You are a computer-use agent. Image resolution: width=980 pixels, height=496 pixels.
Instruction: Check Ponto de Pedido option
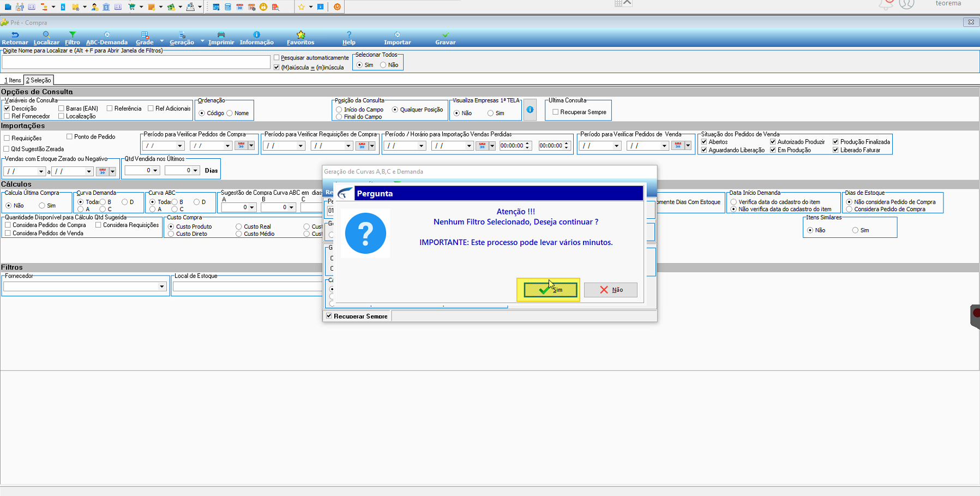click(69, 136)
